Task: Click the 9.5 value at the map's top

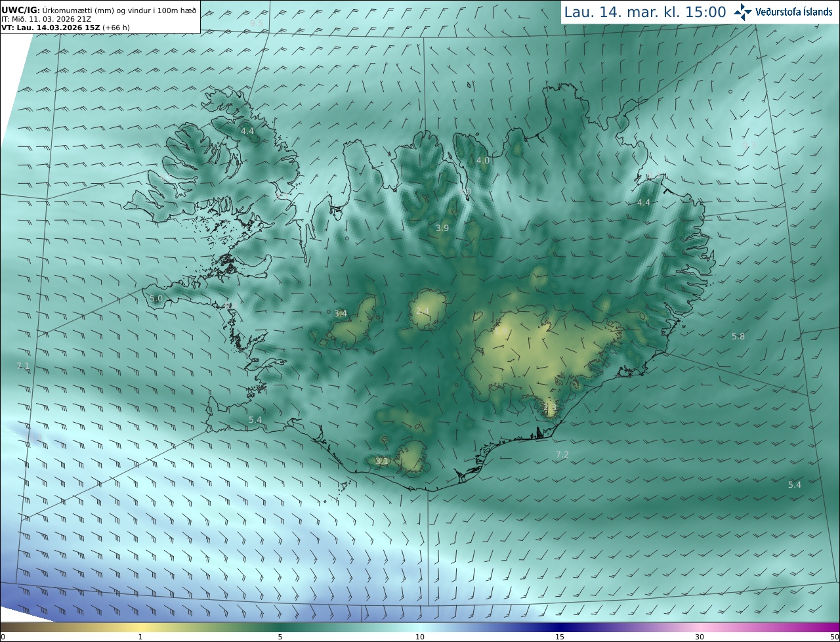Action: point(256,23)
